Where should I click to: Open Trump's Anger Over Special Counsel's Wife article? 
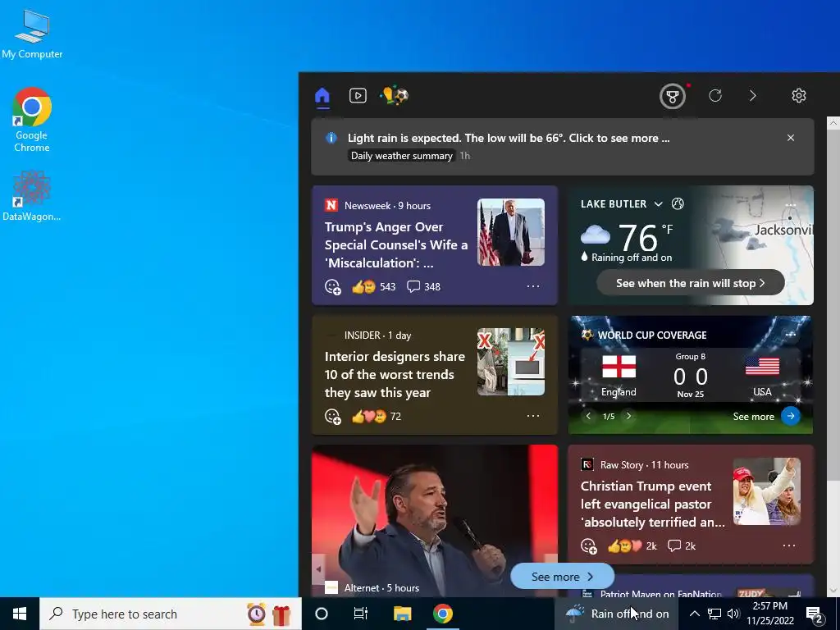(x=396, y=244)
